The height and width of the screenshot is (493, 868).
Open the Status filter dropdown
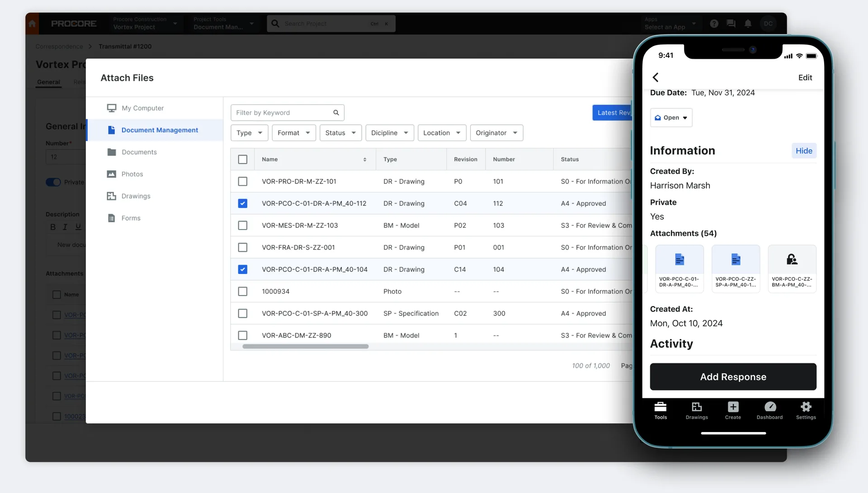click(340, 133)
